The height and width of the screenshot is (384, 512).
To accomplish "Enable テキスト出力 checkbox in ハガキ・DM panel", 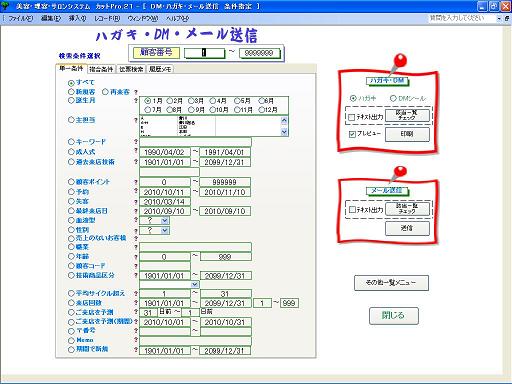I will coord(351,117).
